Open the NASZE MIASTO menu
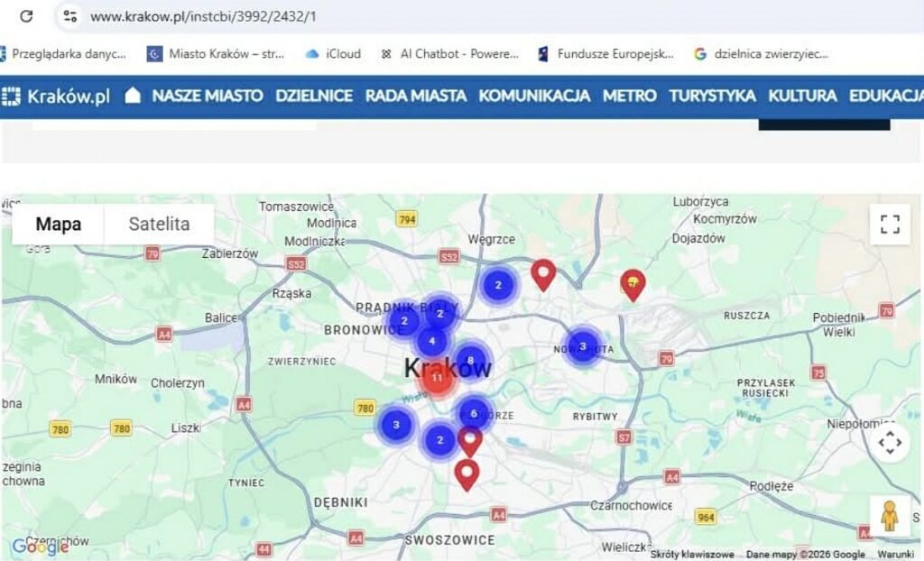 pyautogui.click(x=207, y=96)
